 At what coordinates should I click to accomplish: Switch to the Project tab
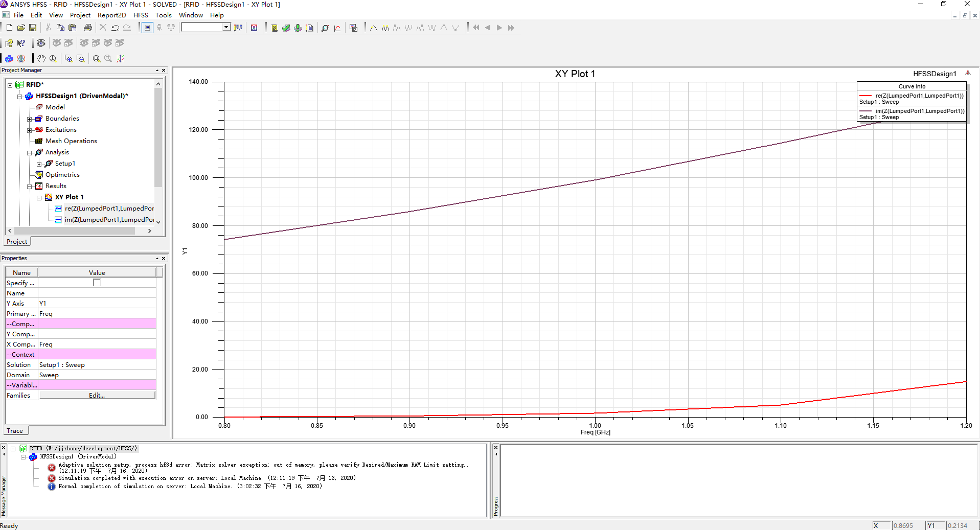tap(17, 242)
